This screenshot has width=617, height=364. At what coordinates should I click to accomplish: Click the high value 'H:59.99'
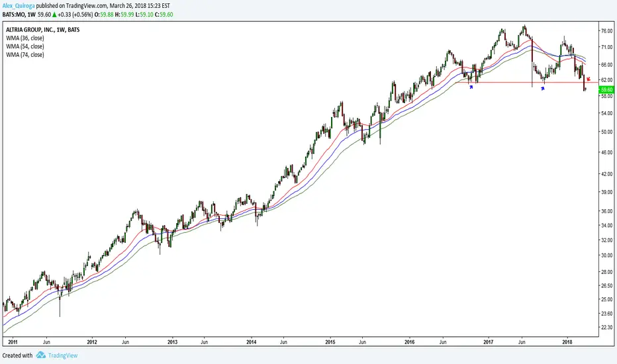pos(124,15)
